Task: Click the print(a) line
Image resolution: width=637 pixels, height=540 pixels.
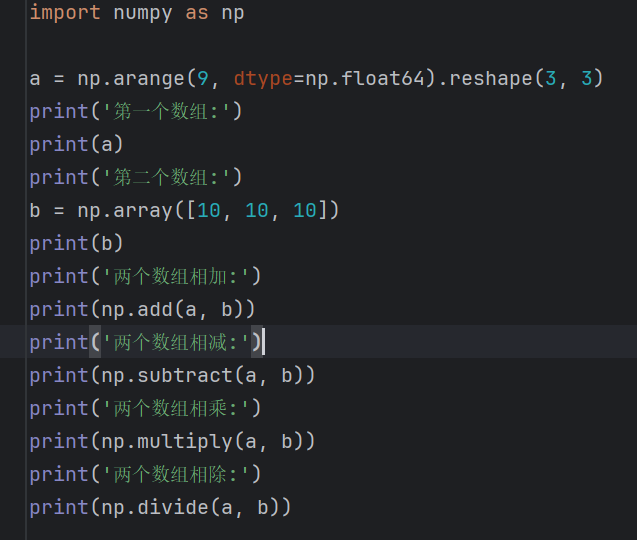Action: pos(76,145)
